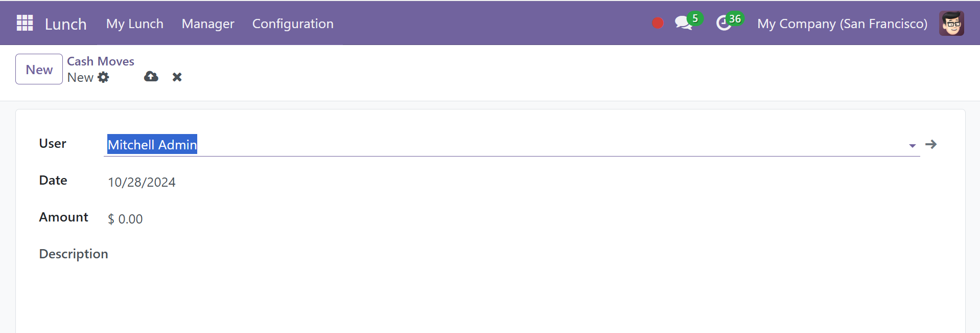
Task: Open the conversations chat icon
Action: [x=683, y=23]
